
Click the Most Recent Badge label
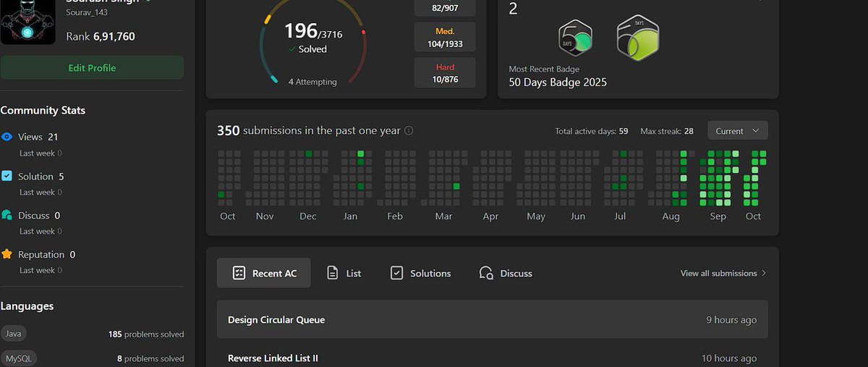(543, 69)
